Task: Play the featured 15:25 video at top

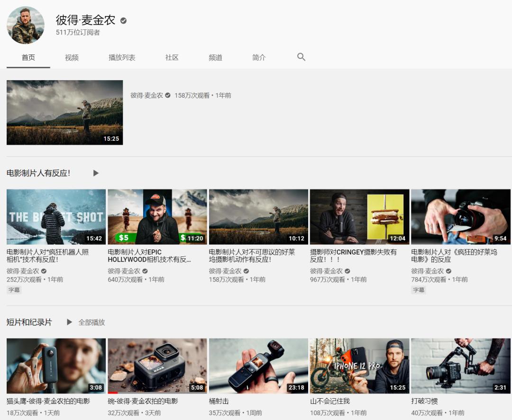Action: [64, 112]
